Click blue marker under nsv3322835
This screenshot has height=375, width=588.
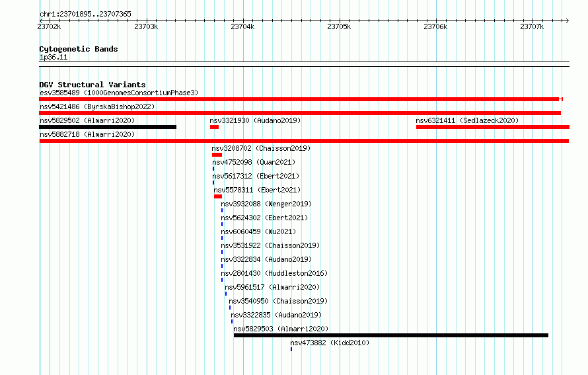point(232,321)
